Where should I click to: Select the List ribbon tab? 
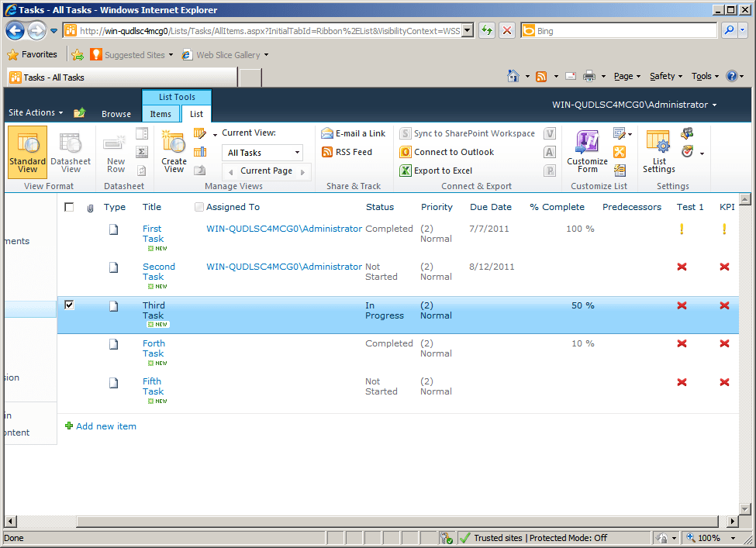coord(196,114)
